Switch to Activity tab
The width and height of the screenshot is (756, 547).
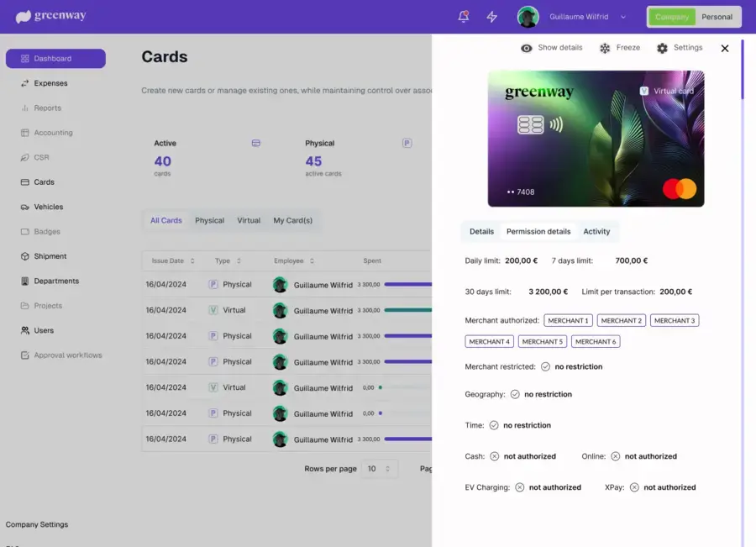[x=596, y=232]
